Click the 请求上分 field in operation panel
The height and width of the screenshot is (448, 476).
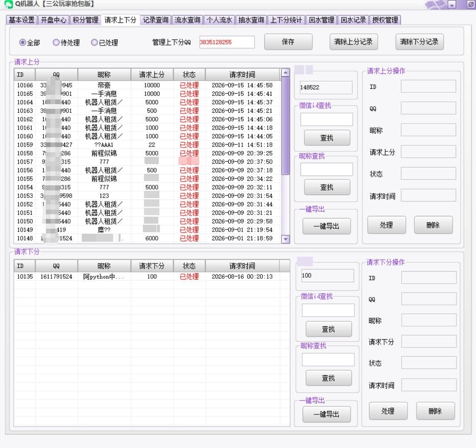(x=428, y=152)
